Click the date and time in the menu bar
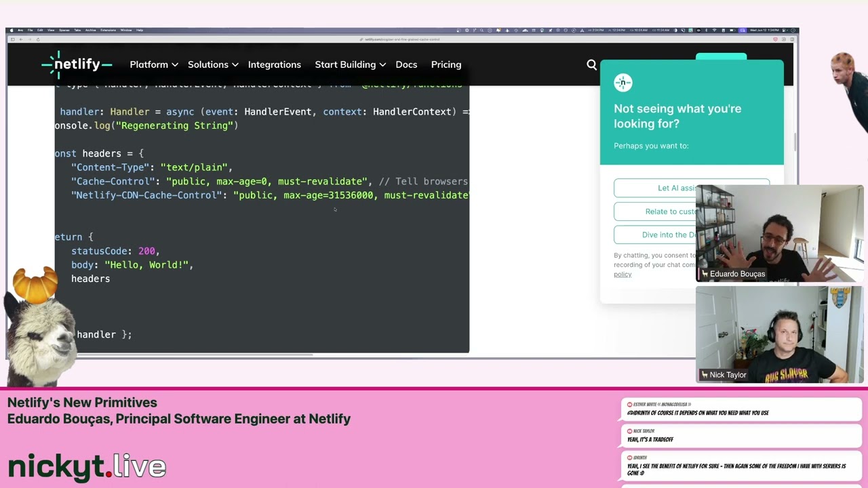Viewport: 868px width, 488px height. pos(764,30)
